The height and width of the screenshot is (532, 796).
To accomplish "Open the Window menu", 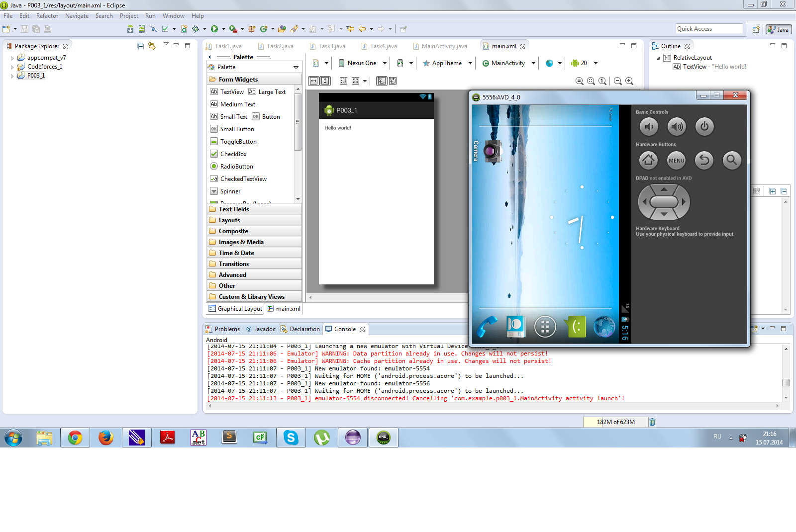I will coord(174,16).
